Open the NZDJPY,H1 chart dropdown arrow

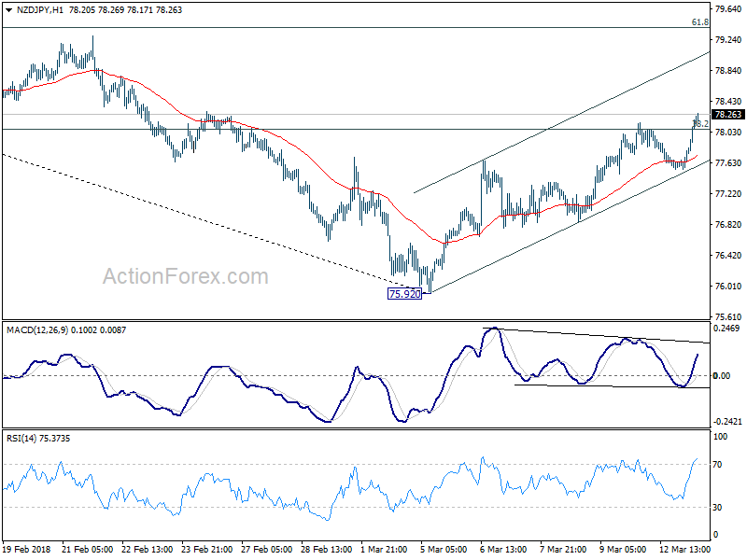(x=8, y=10)
